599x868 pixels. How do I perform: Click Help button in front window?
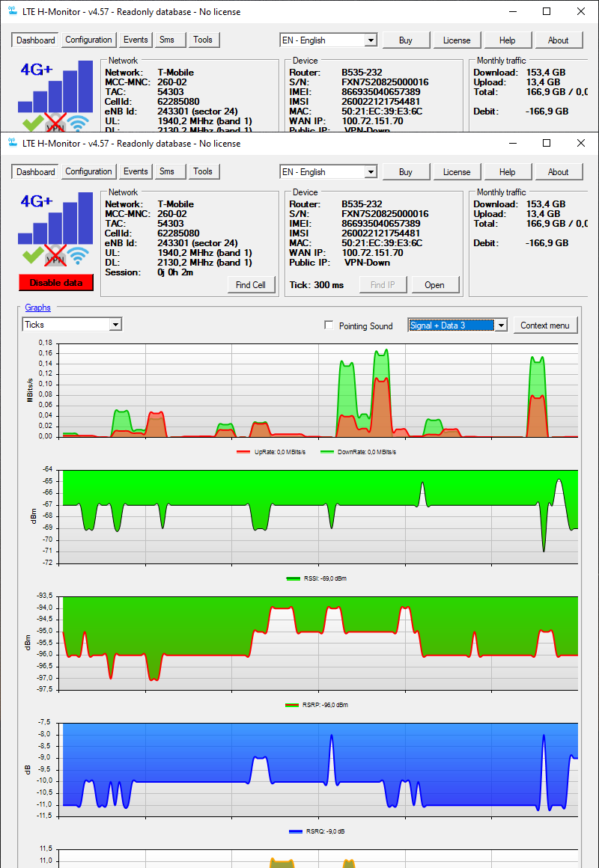507,172
